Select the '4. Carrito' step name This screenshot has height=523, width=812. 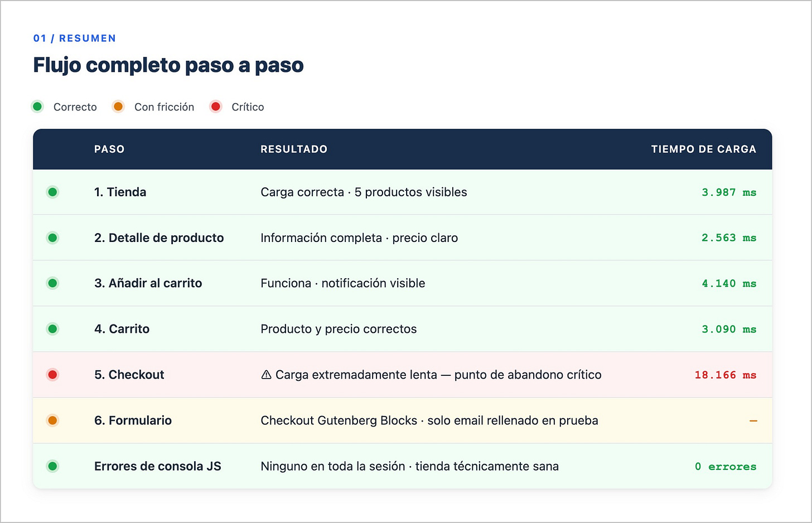pyautogui.click(x=122, y=329)
